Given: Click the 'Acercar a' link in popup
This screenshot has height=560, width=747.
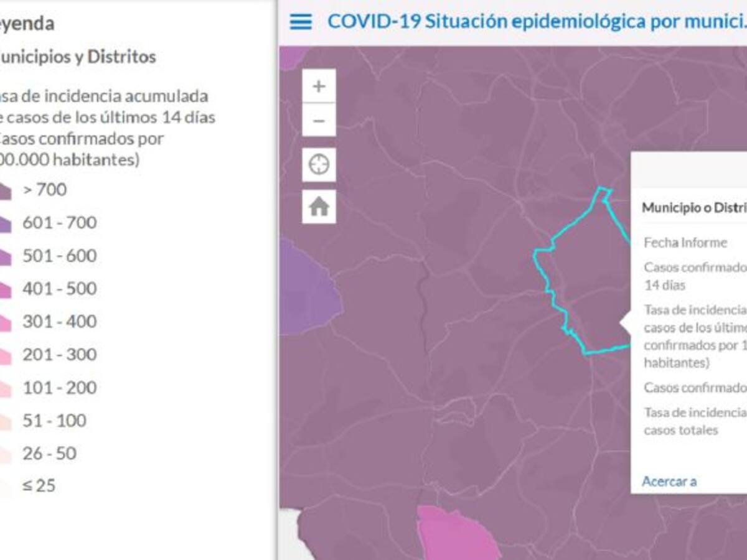Looking at the screenshot, I should coord(669,481).
